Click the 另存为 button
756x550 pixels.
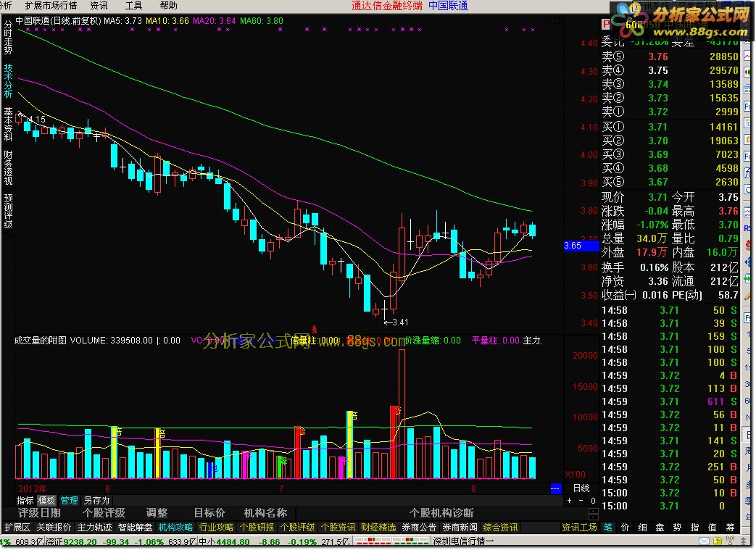[x=96, y=500]
